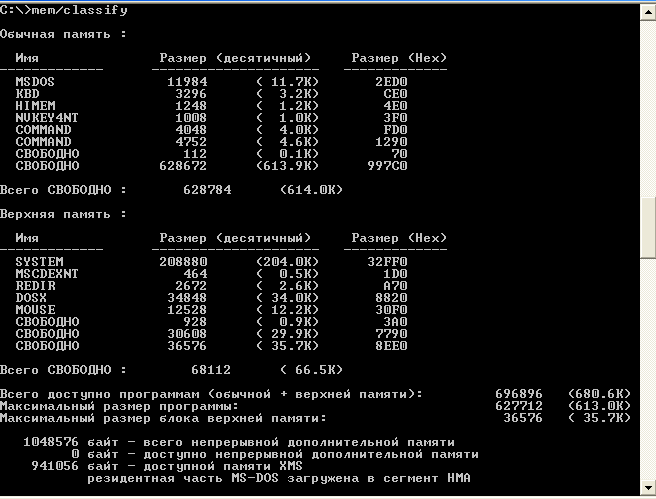Viewport: 656px width, 499px height.
Task: Click the value 30608
Action: (x=187, y=334)
